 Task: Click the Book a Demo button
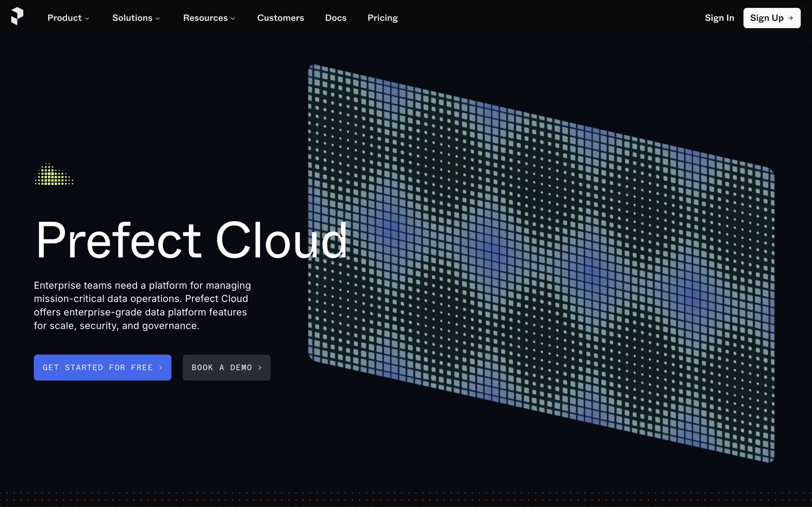[x=226, y=368]
